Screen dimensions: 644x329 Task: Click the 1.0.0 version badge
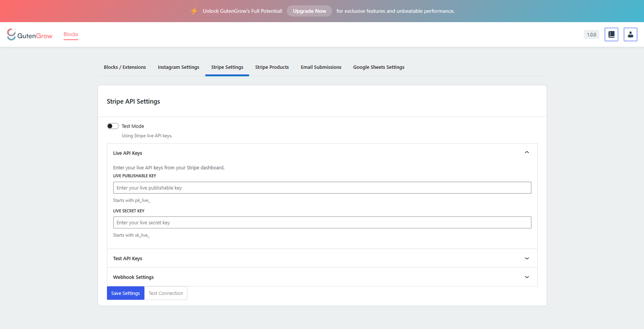point(591,35)
